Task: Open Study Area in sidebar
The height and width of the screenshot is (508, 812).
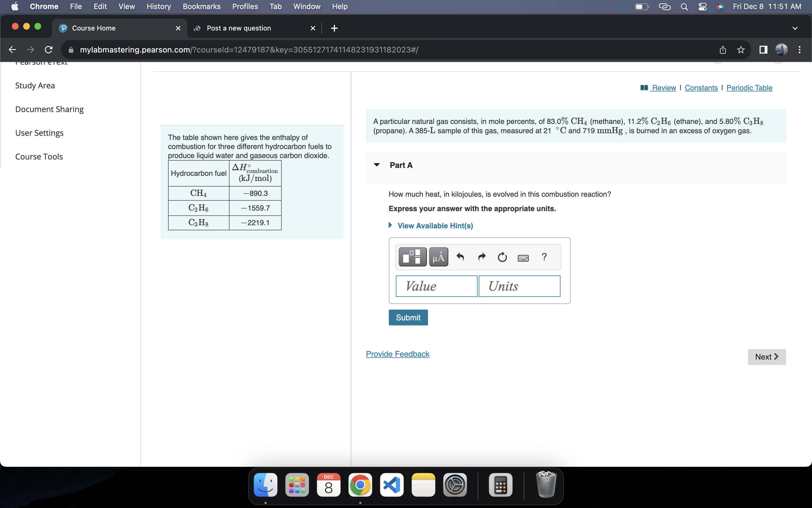Action: point(35,85)
